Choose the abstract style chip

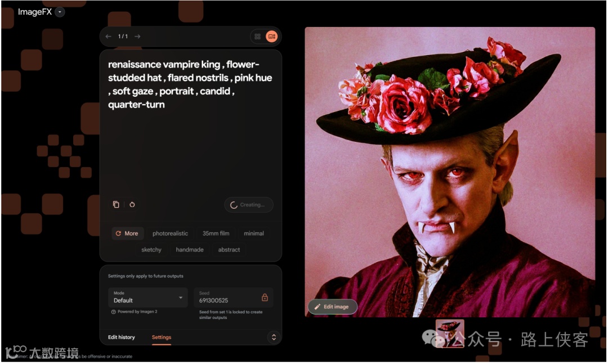click(229, 250)
